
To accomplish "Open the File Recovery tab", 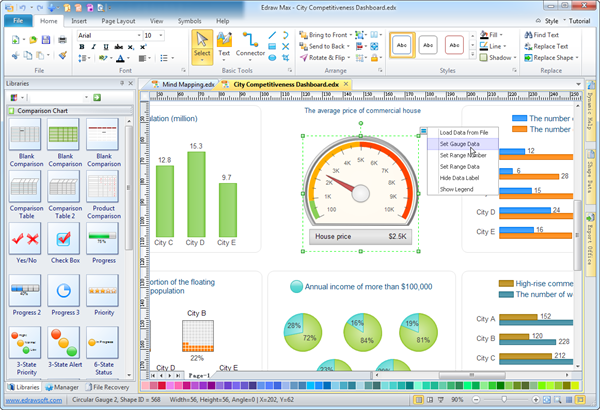I will [107, 387].
